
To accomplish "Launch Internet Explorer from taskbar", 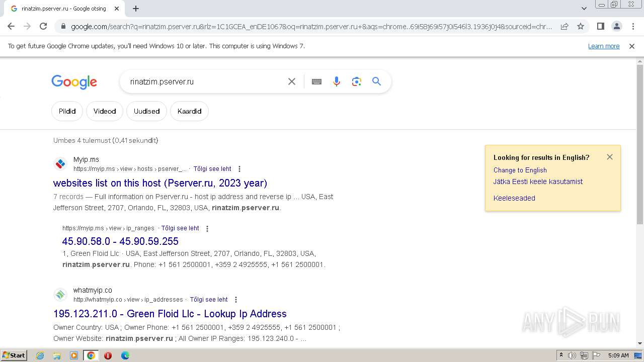I will 40,355.
